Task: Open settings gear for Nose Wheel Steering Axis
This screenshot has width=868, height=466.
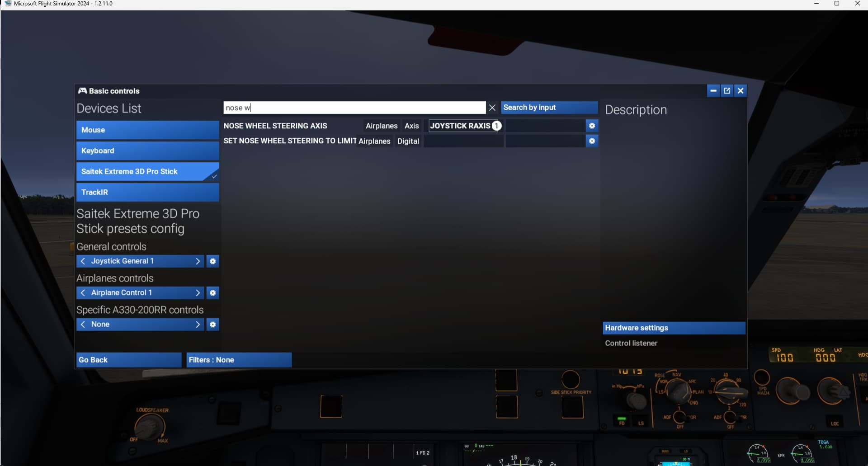Action: (x=592, y=126)
